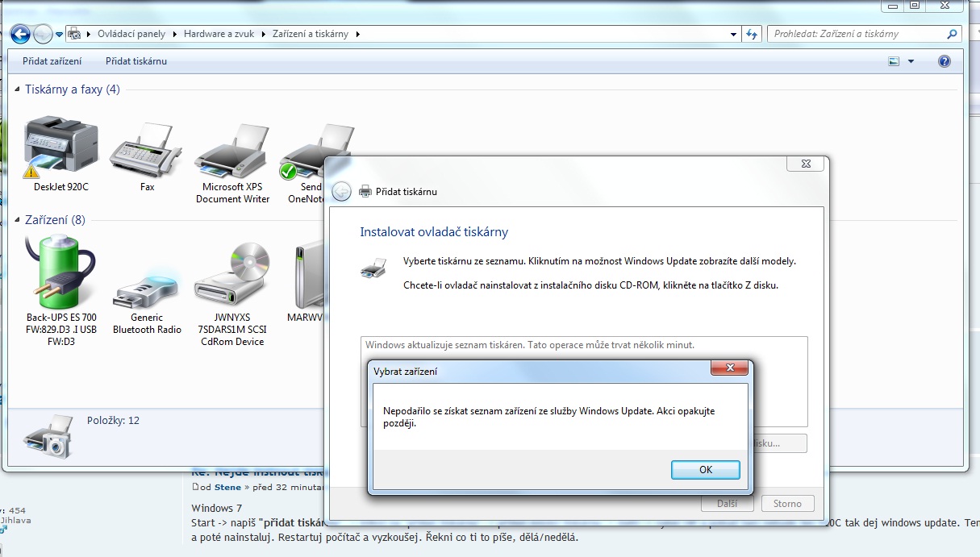980x557 pixels.
Task: Open Help with the question mark icon
Action: 945,61
